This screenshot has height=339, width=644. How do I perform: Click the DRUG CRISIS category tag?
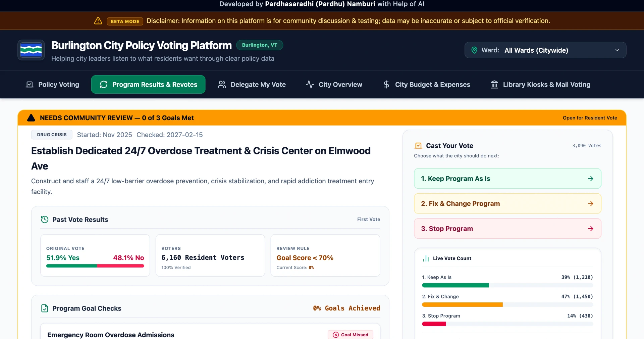[52, 135]
